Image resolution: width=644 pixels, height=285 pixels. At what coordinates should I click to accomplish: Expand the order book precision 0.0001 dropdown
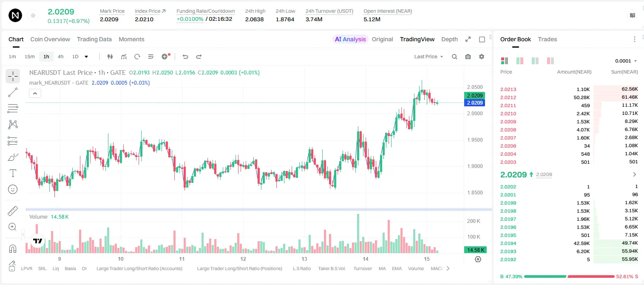click(x=626, y=61)
